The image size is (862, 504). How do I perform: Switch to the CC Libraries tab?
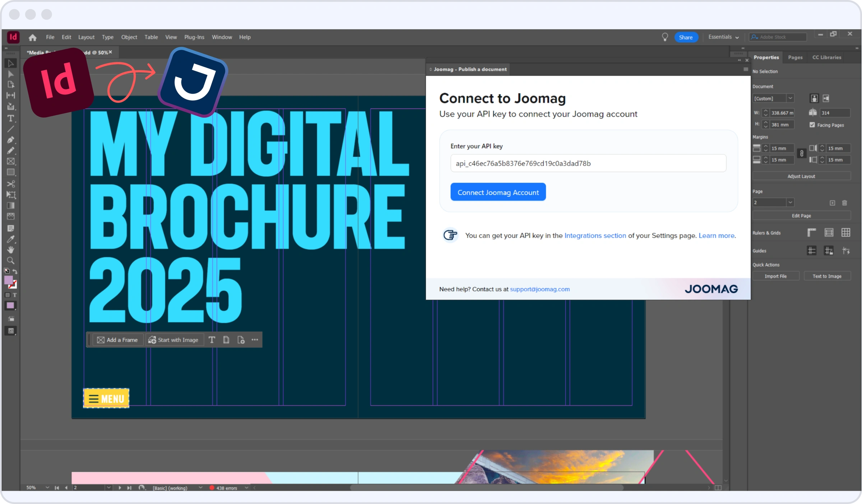tap(827, 57)
